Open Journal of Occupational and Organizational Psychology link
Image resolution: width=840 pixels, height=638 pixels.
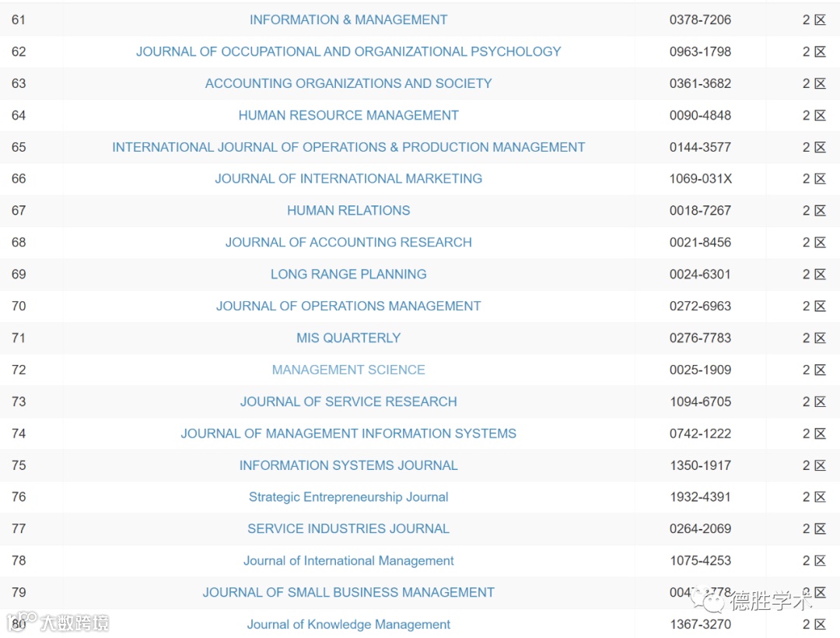tap(348, 51)
